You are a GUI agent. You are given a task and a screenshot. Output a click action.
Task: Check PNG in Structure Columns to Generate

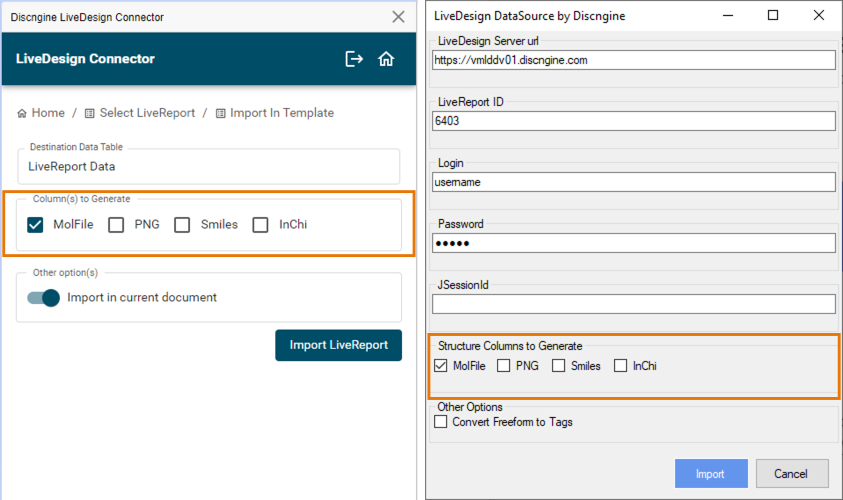pos(504,366)
